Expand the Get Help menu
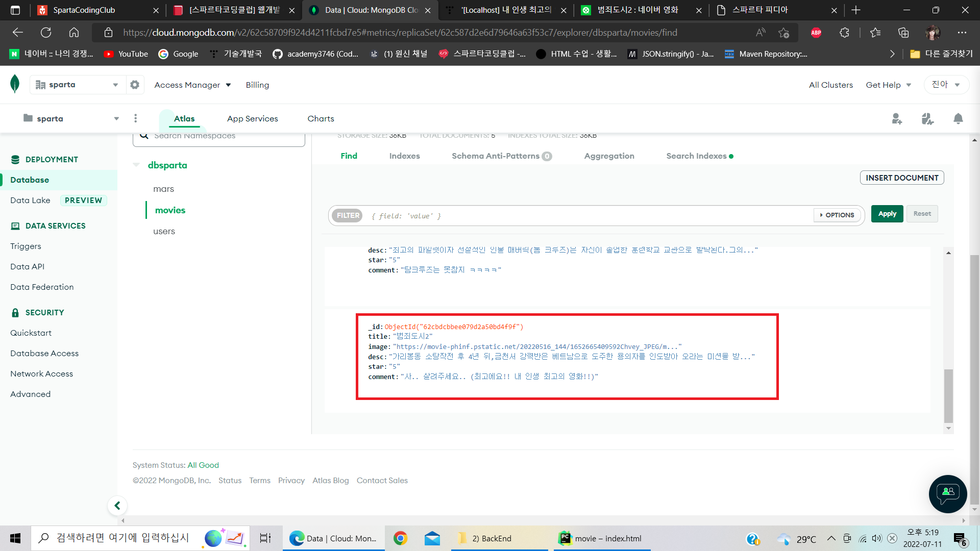Image resolution: width=980 pixels, height=551 pixels. [x=888, y=85]
